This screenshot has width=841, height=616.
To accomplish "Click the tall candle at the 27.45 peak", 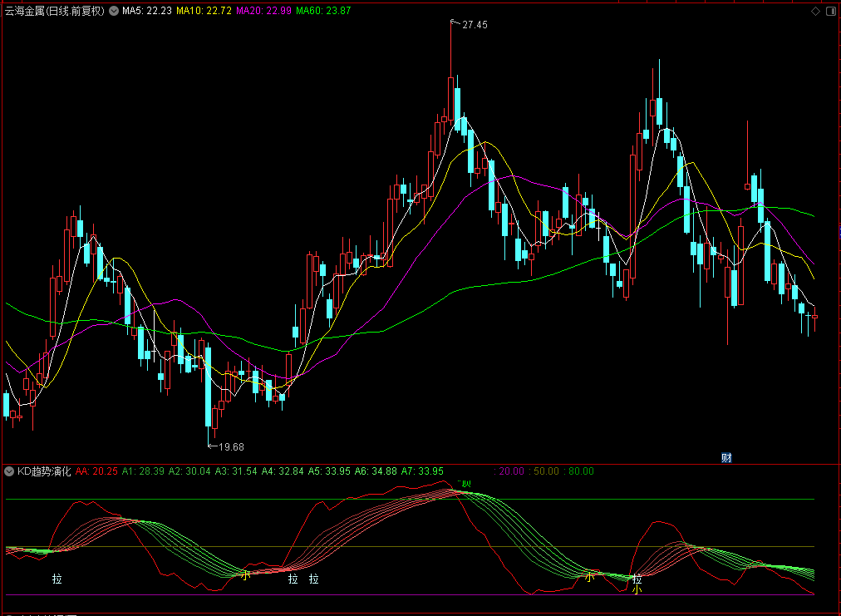I will point(451,99).
